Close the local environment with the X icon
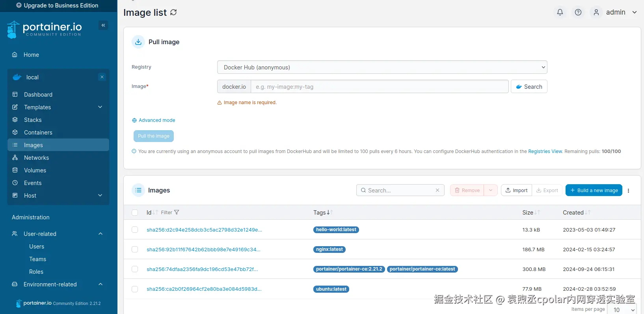 pos(102,77)
